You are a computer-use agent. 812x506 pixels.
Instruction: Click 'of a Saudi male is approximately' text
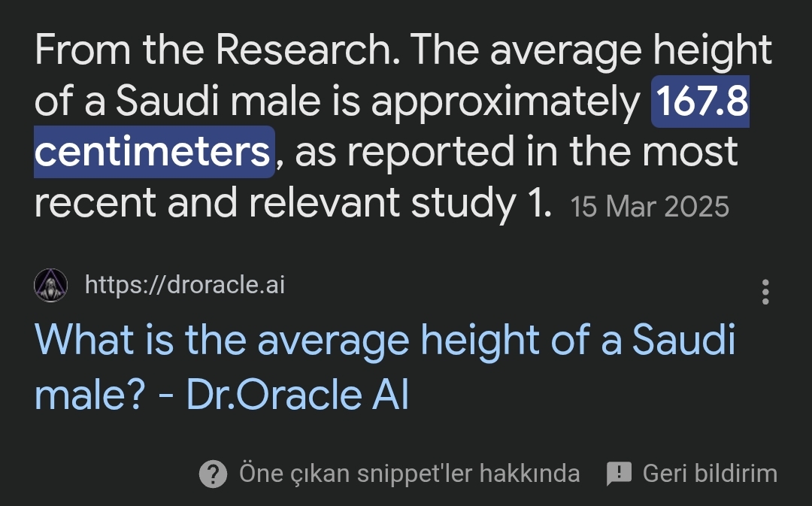(338, 102)
